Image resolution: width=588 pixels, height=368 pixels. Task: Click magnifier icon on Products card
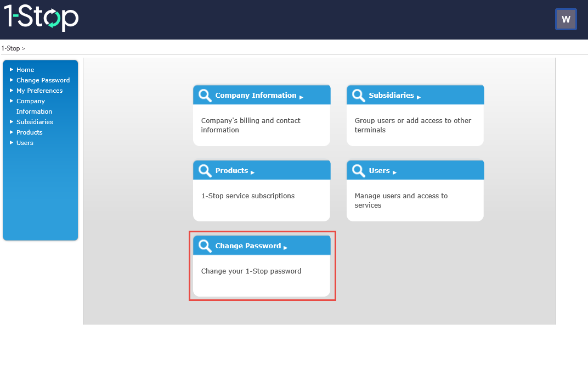pos(205,170)
